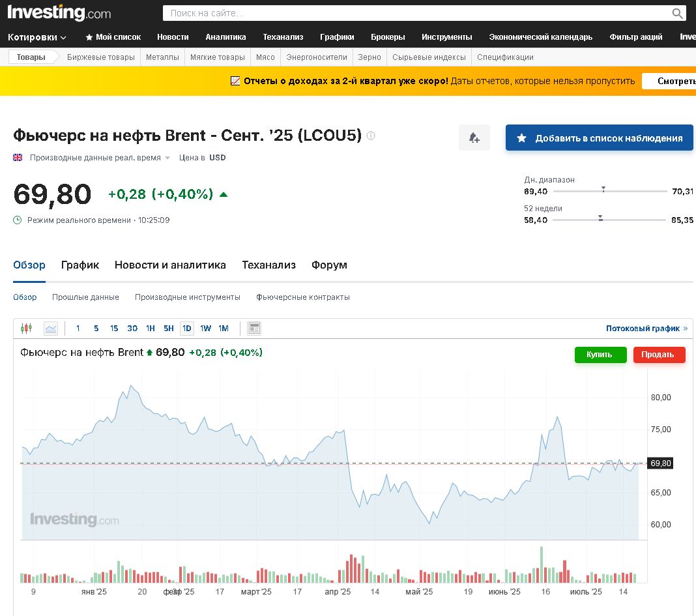Select the area chart type icon

(x=51, y=328)
